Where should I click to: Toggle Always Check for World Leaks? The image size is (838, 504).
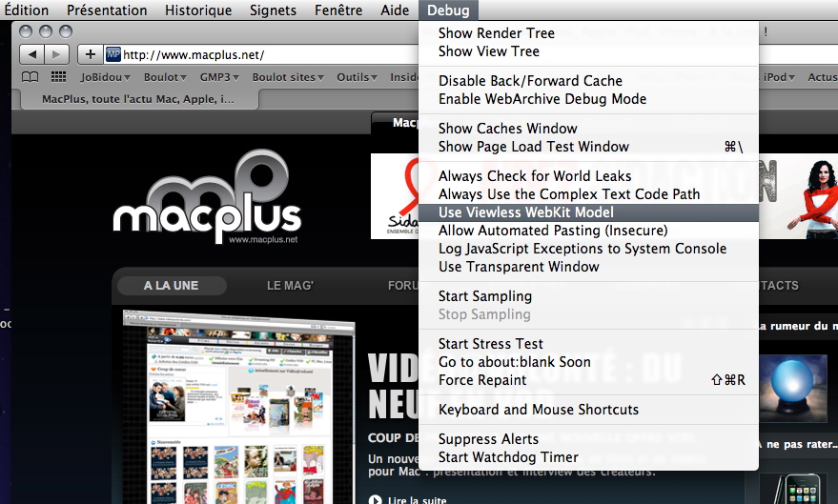588,175
